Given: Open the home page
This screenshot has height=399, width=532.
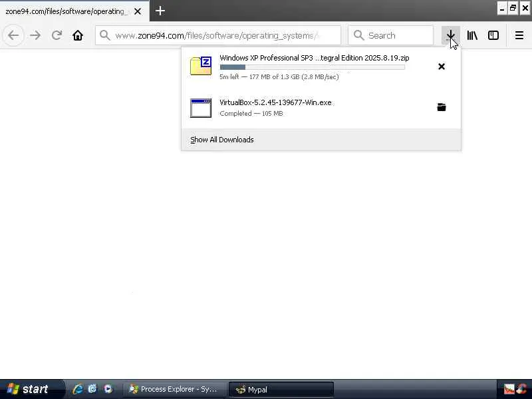Looking at the screenshot, I should 78,35.
